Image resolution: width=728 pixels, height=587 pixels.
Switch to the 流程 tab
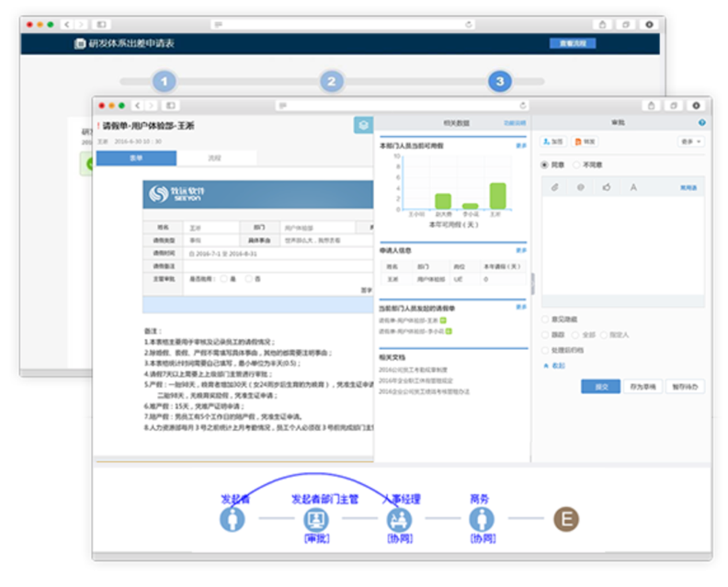[x=214, y=159]
